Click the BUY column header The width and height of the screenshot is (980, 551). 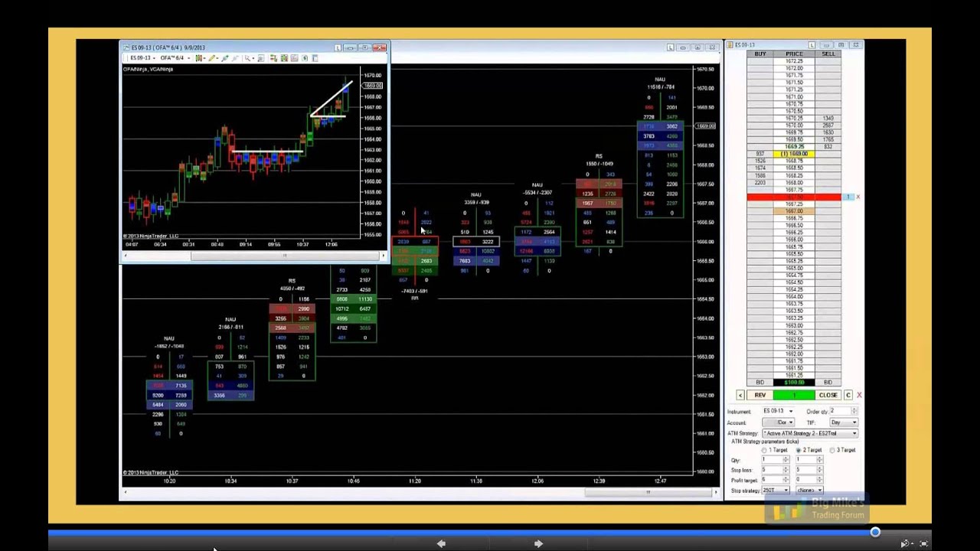point(760,54)
